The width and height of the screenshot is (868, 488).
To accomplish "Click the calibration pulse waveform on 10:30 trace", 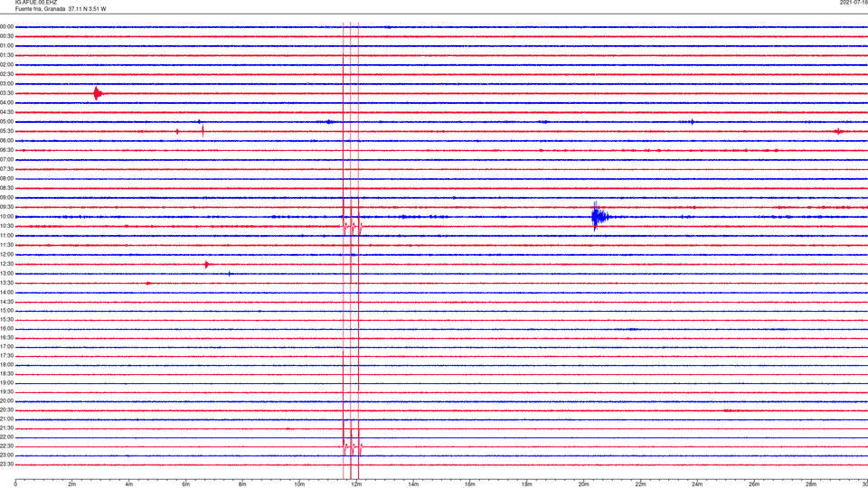I will 351,226.
